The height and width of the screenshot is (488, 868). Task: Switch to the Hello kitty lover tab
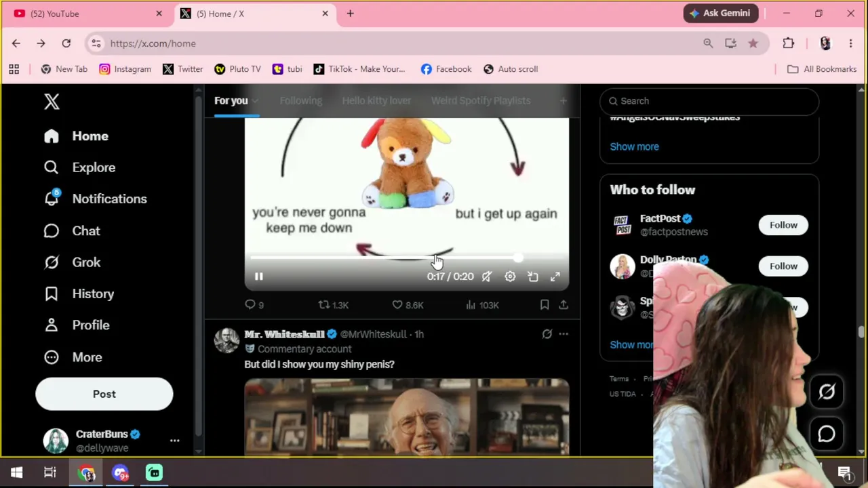pos(376,101)
